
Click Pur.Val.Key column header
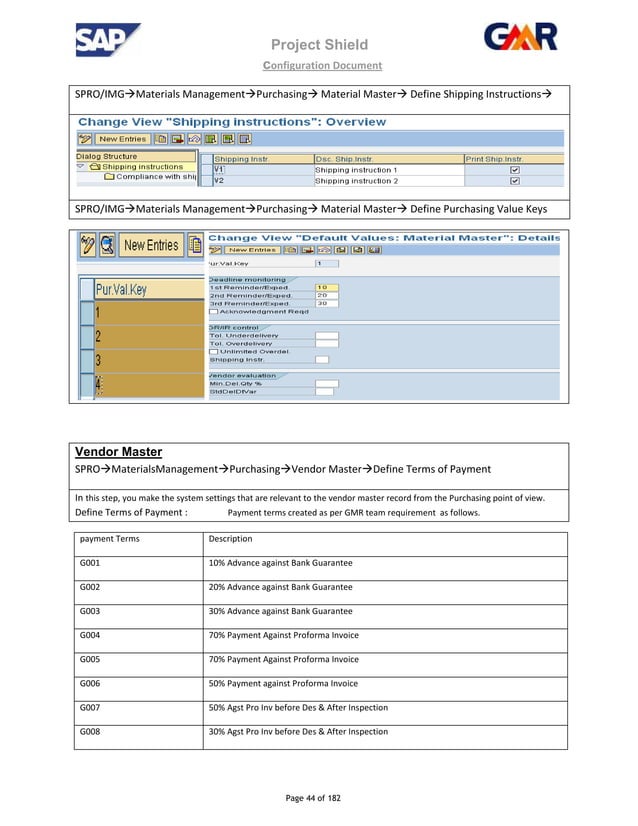tap(149, 290)
